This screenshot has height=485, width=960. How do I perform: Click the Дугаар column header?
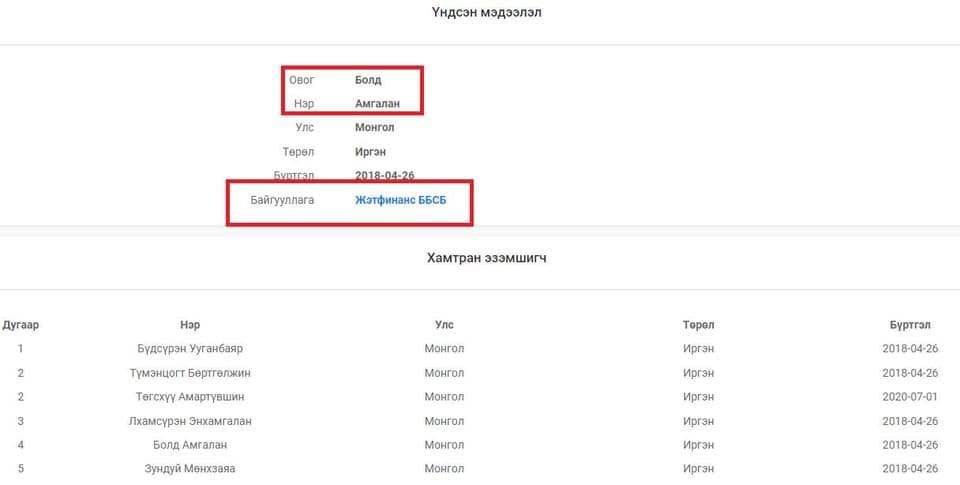[x=21, y=325]
